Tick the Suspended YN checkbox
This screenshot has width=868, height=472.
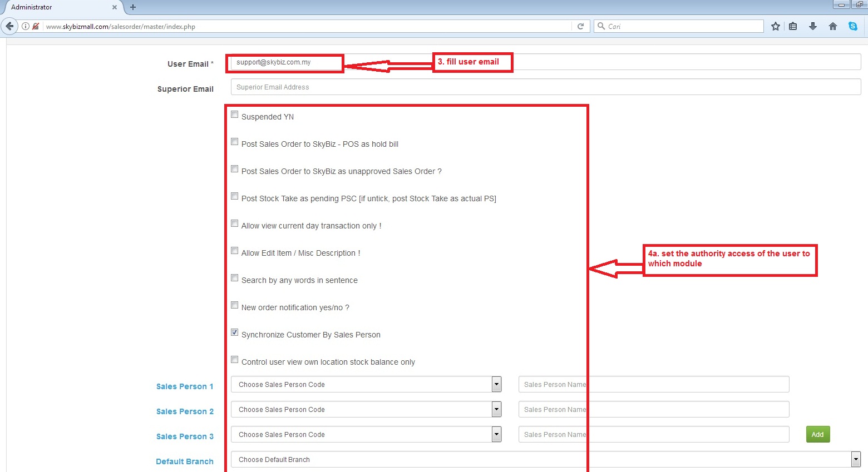pos(235,115)
